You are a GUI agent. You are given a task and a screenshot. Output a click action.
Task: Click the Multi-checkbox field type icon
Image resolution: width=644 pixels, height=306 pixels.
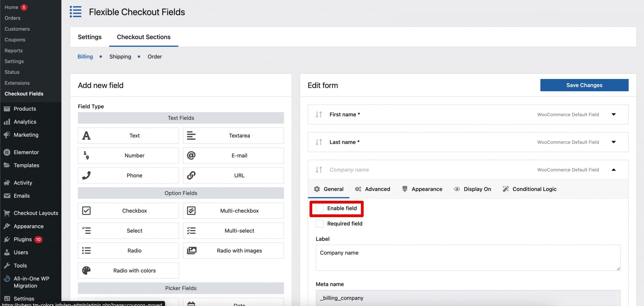pos(191,210)
